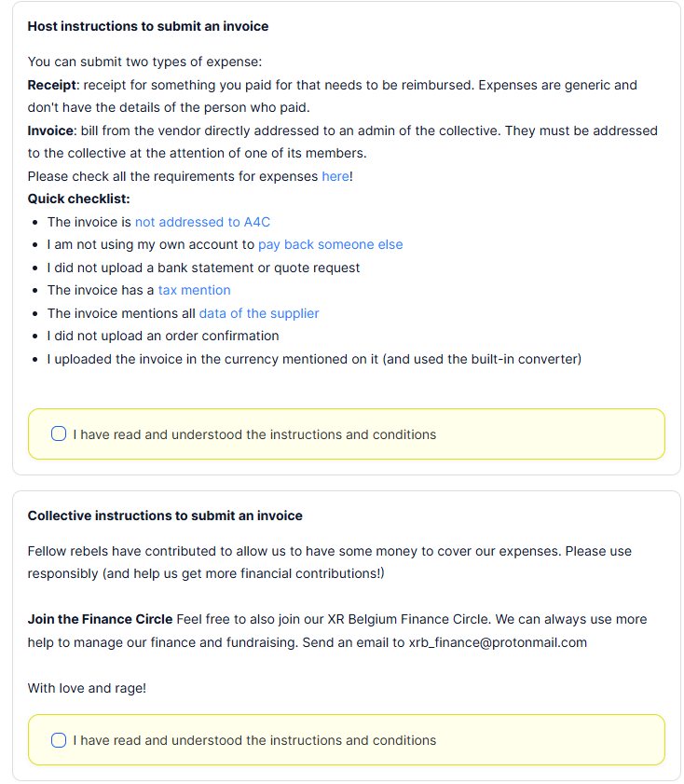Follow the "not addressed to A4C" link
Viewport: 684px width, 784px height.
[x=202, y=222]
